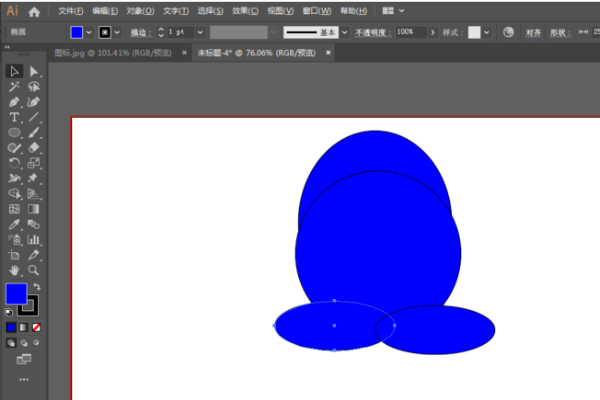Select the Pen tool
The height and width of the screenshot is (400, 600).
tap(14, 102)
